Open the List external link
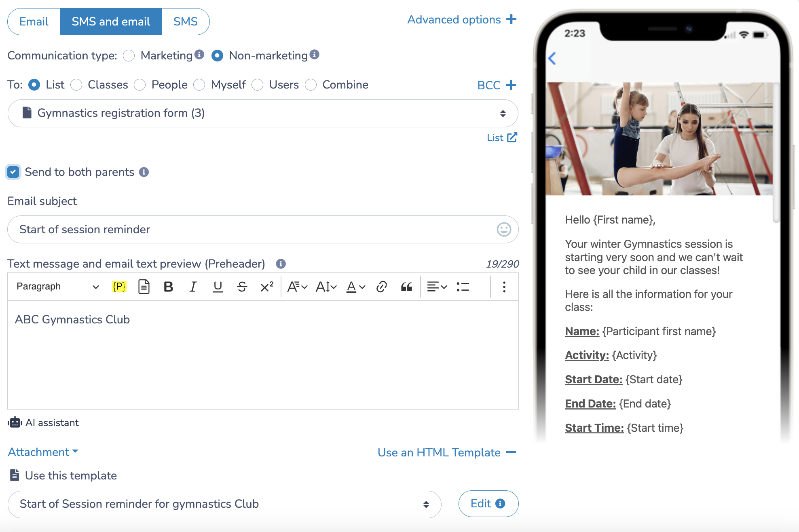This screenshot has height=532, width=799. (502, 137)
